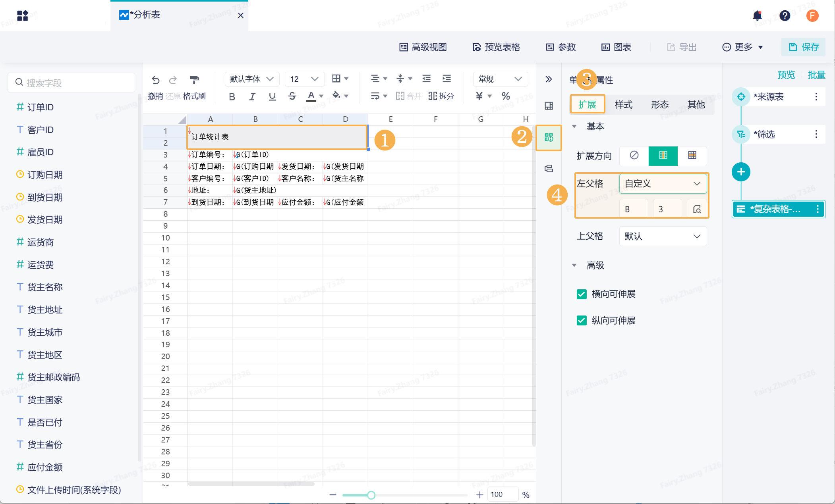
Task: Apply strikethrough formatting
Action: click(292, 96)
